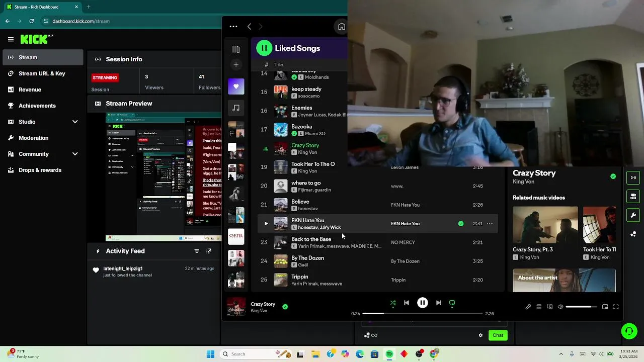Open the Kick hamburger menu

pos(11,39)
